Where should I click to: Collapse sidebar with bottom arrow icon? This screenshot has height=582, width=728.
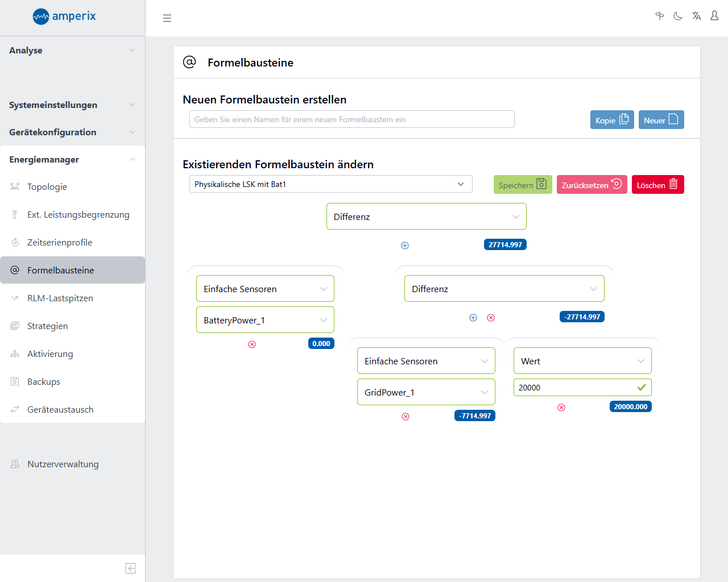click(130, 568)
